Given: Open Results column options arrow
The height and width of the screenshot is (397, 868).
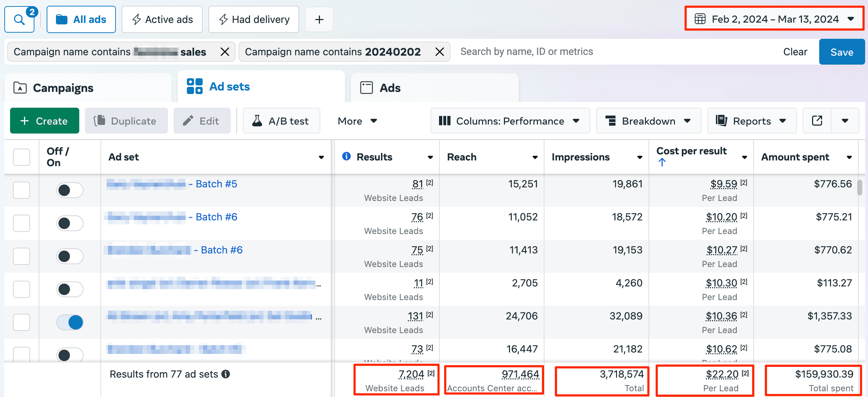Looking at the screenshot, I should click(430, 157).
